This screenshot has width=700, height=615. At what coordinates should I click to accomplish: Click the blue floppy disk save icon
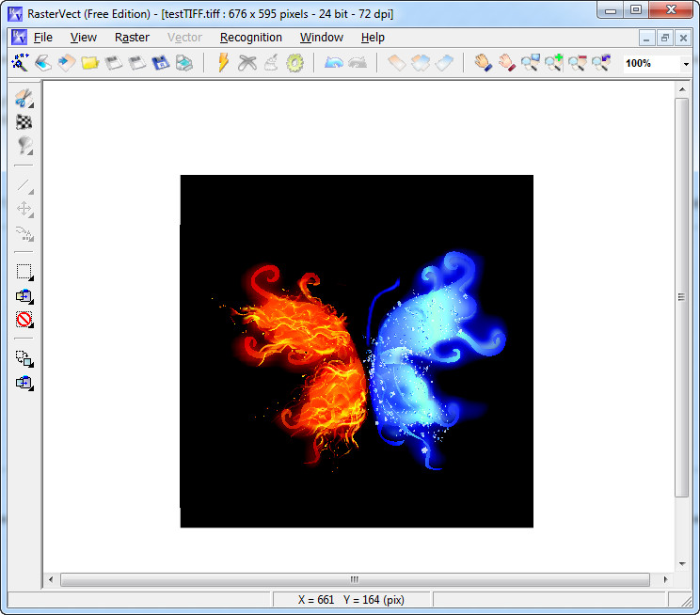pyautogui.click(x=161, y=63)
